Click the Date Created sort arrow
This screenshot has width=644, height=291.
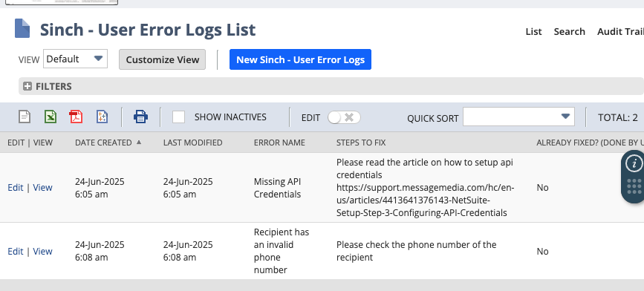[x=139, y=142]
